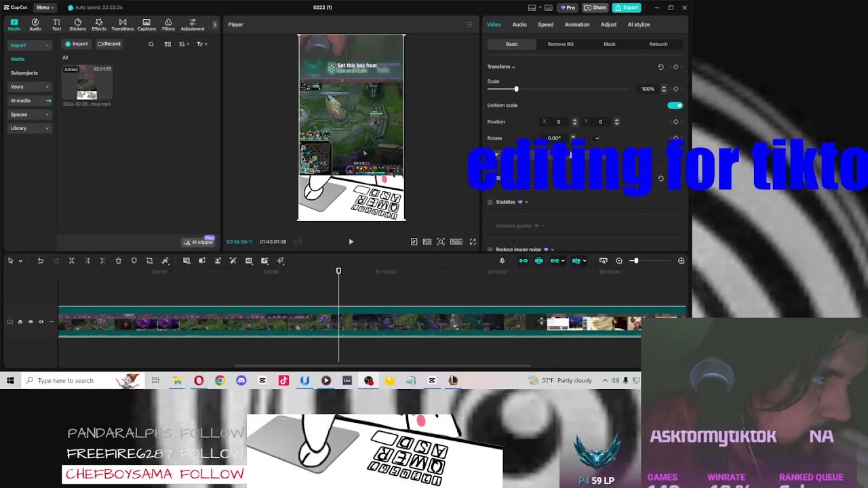The width and height of the screenshot is (868, 488).
Task: Split the clip at the playhead
Action: (x=71, y=261)
